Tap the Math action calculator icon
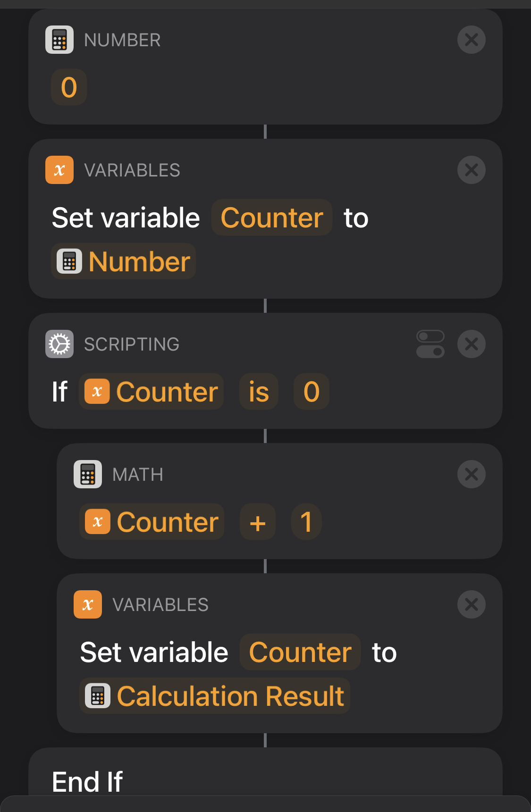Image resolution: width=531 pixels, height=812 pixels. click(88, 475)
